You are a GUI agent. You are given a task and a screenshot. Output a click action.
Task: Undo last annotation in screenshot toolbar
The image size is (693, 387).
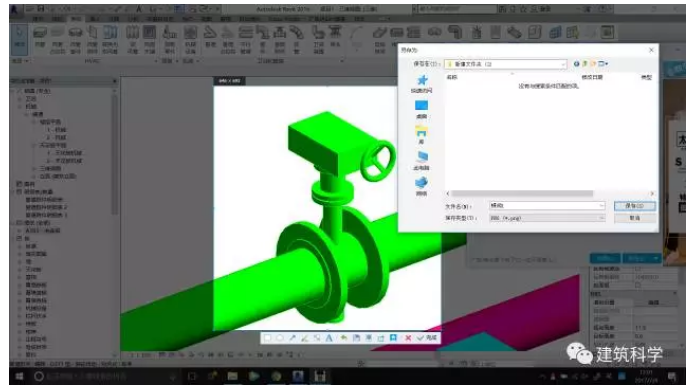[343, 338]
